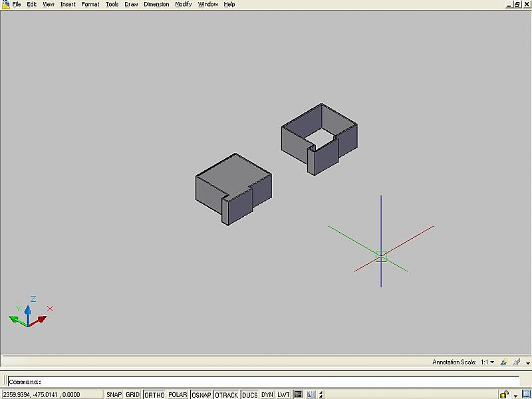Toggle ORTHO mode button
Image resolution: width=532 pixels, height=399 pixels.
154,394
